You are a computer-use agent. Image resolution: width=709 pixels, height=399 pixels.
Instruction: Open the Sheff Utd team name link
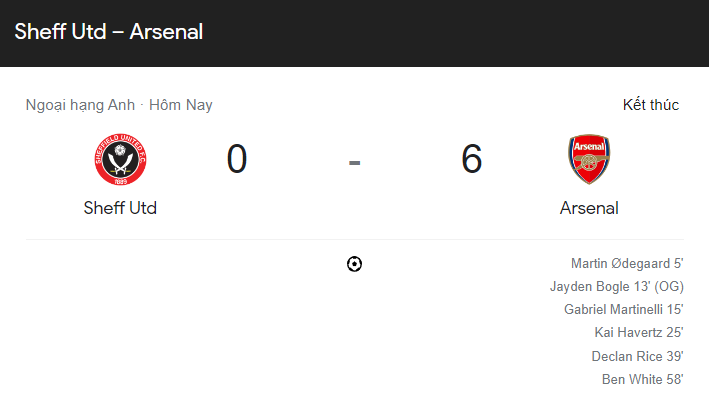120,208
